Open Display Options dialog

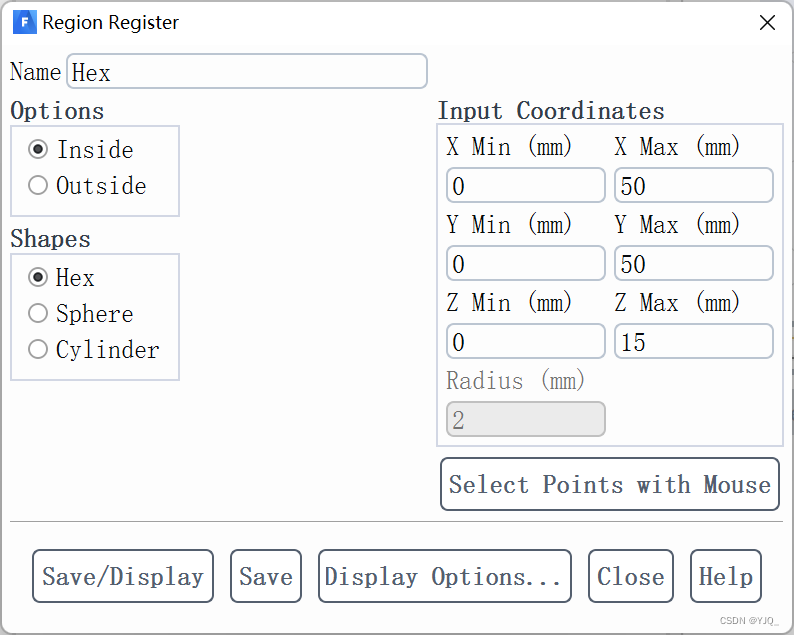pos(445,576)
